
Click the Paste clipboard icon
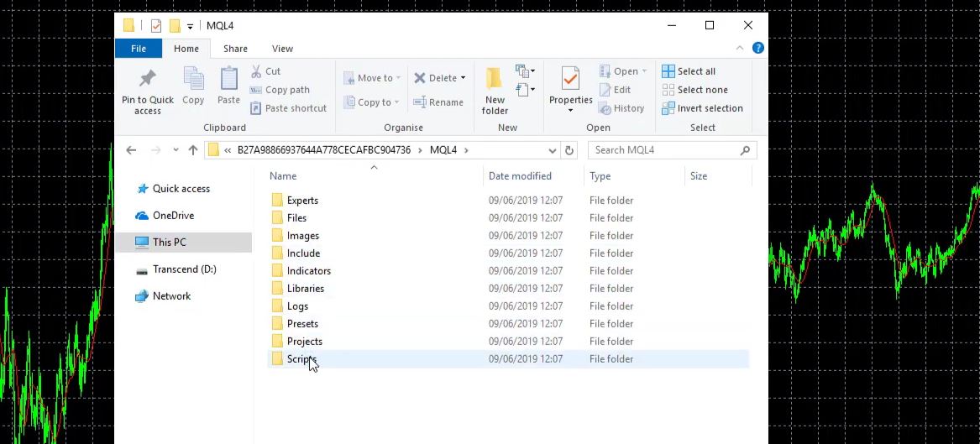228,80
